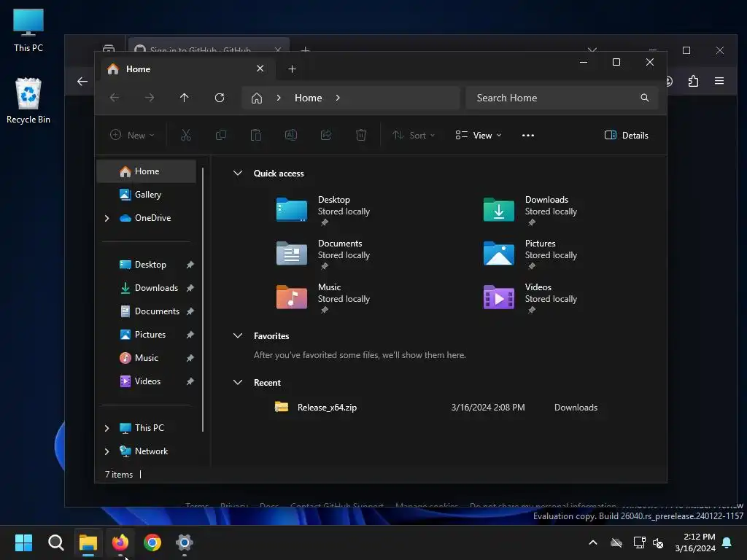Click the Copy icon in toolbar
The height and width of the screenshot is (560, 747).
pyautogui.click(x=221, y=135)
